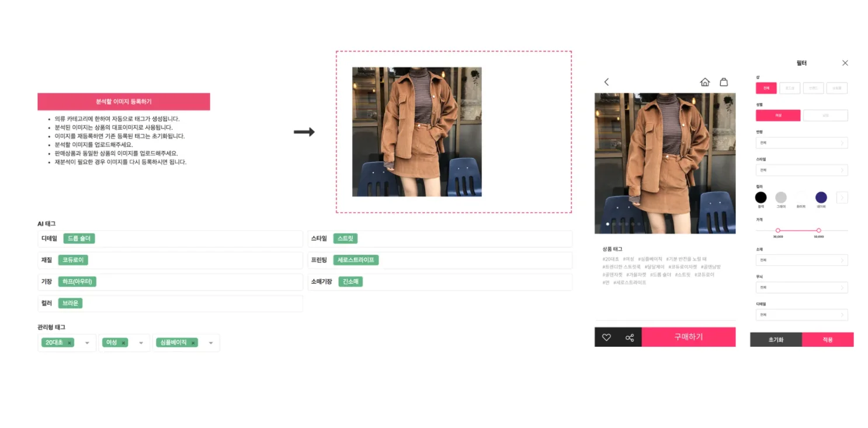Tap the heart icon to like the product
This screenshot has width=868, height=428.
[x=606, y=337]
